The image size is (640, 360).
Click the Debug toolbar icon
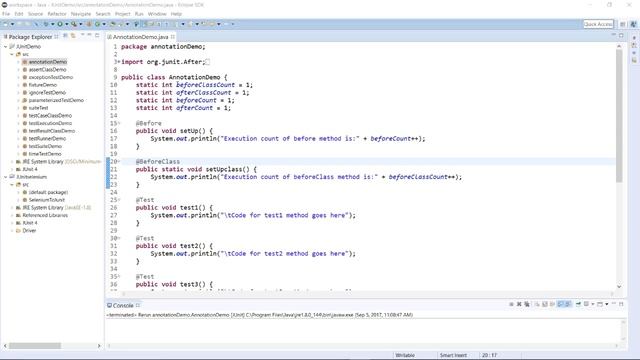(46, 24)
